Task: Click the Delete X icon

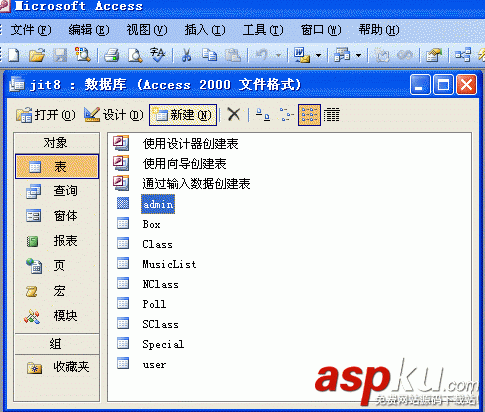Action: [234, 115]
